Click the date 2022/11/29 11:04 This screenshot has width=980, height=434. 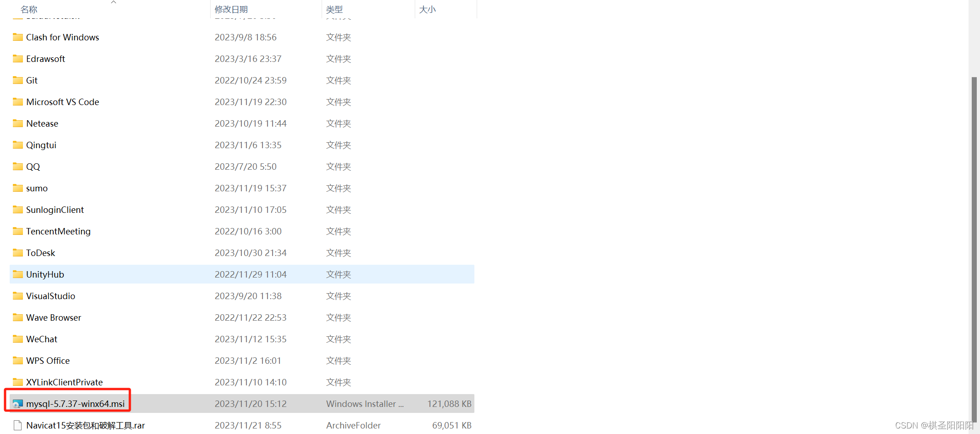pyautogui.click(x=251, y=274)
